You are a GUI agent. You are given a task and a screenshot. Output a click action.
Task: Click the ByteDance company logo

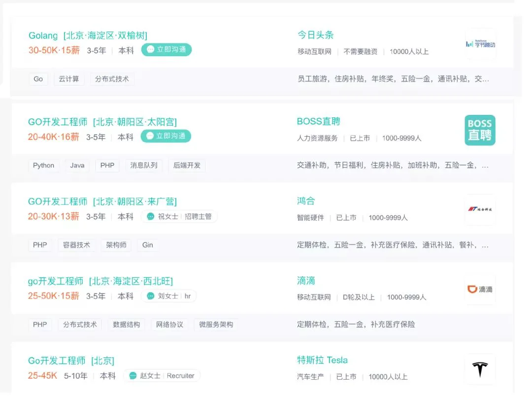480,44
